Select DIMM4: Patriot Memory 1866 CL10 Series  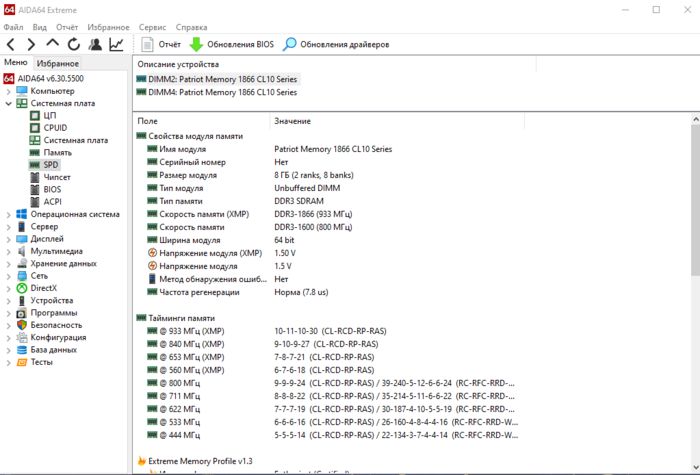tap(222, 92)
